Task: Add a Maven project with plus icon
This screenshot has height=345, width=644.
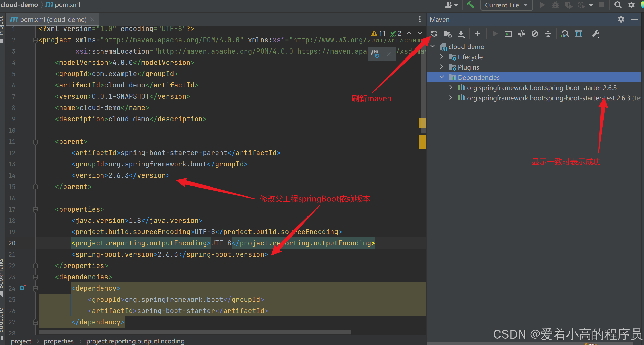Action: (x=478, y=34)
